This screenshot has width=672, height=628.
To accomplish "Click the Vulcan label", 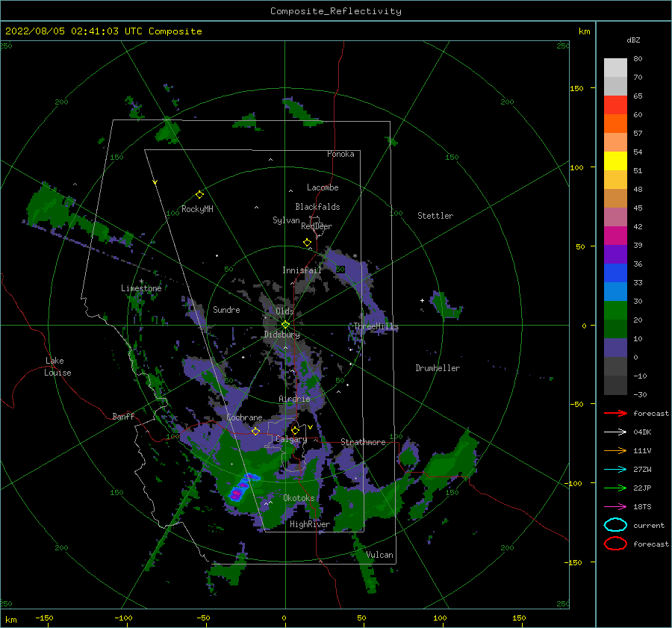I will coord(380,555).
